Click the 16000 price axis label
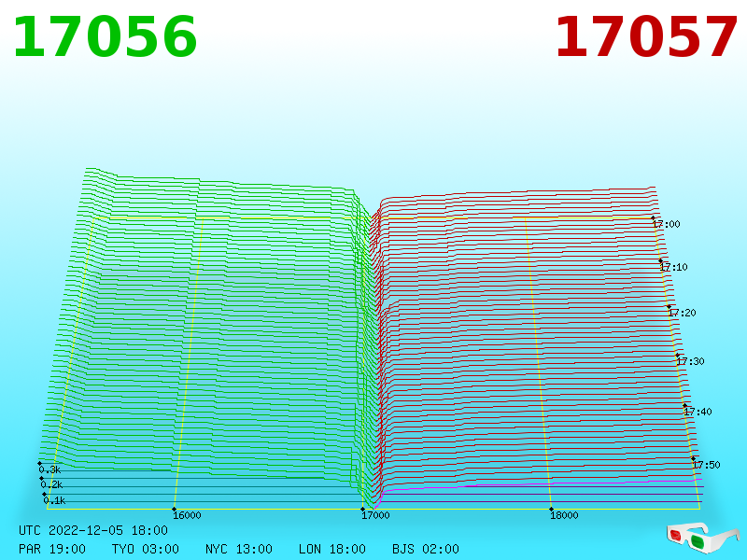 coord(187,515)
